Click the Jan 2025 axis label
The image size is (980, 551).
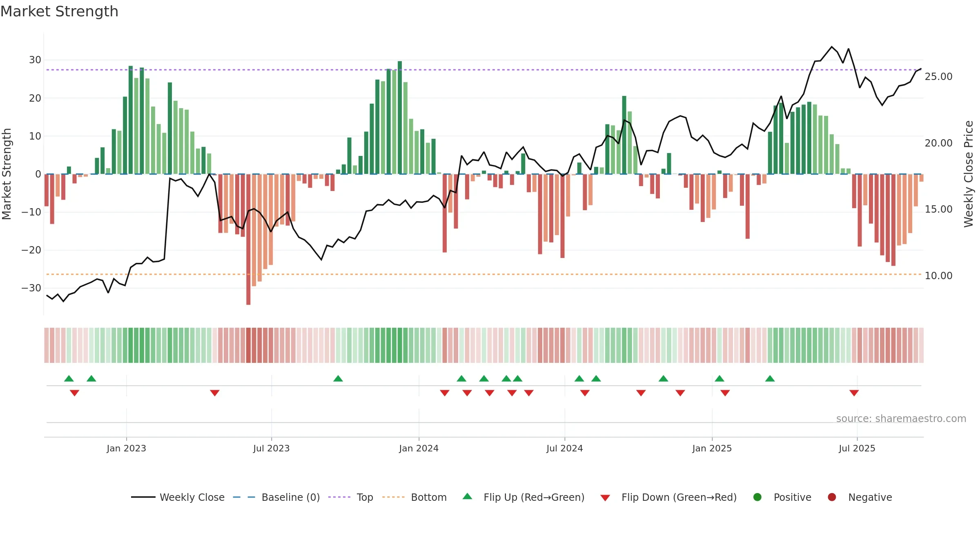712,448
